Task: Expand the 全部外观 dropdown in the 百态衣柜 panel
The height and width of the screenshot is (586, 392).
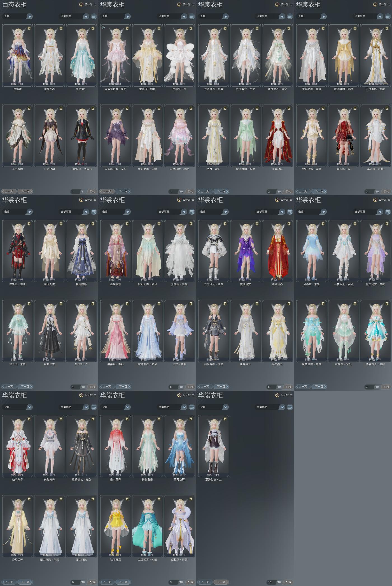Action: (x=74, y=17)
